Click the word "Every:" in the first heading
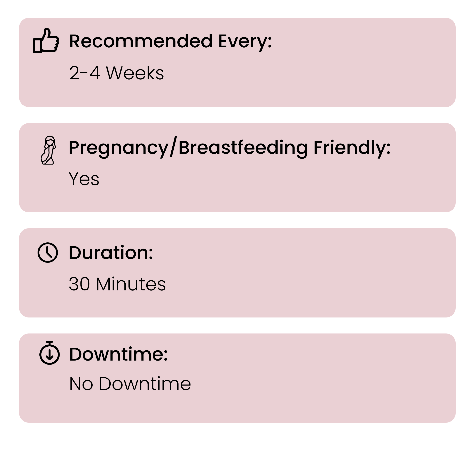The image size is (476, 451). tap(245, 41)
